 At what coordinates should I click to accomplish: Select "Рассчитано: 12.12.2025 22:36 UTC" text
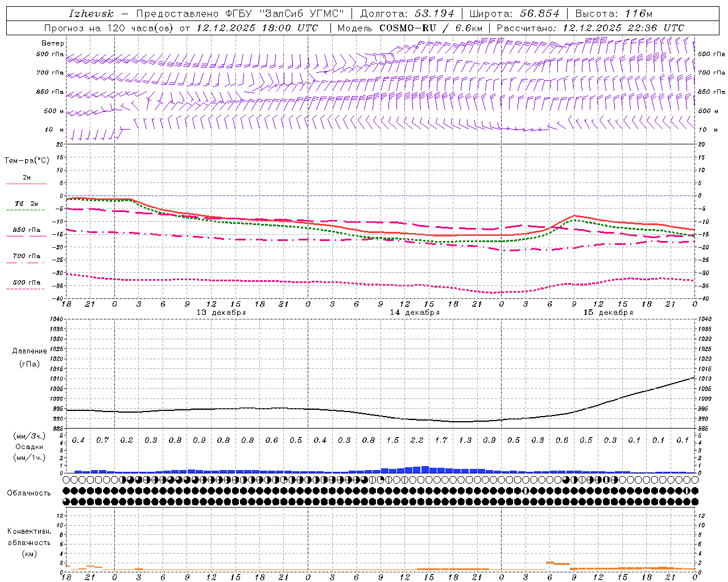[x=590, y=28]
